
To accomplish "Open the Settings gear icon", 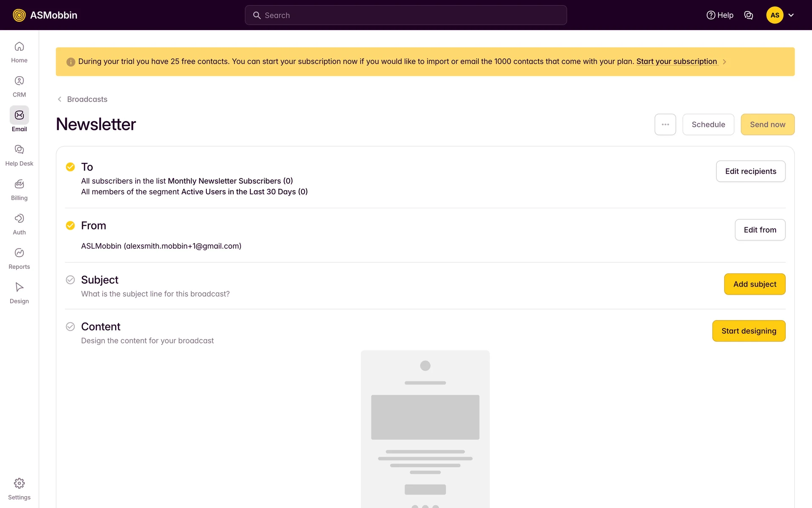I will (19, 483).
